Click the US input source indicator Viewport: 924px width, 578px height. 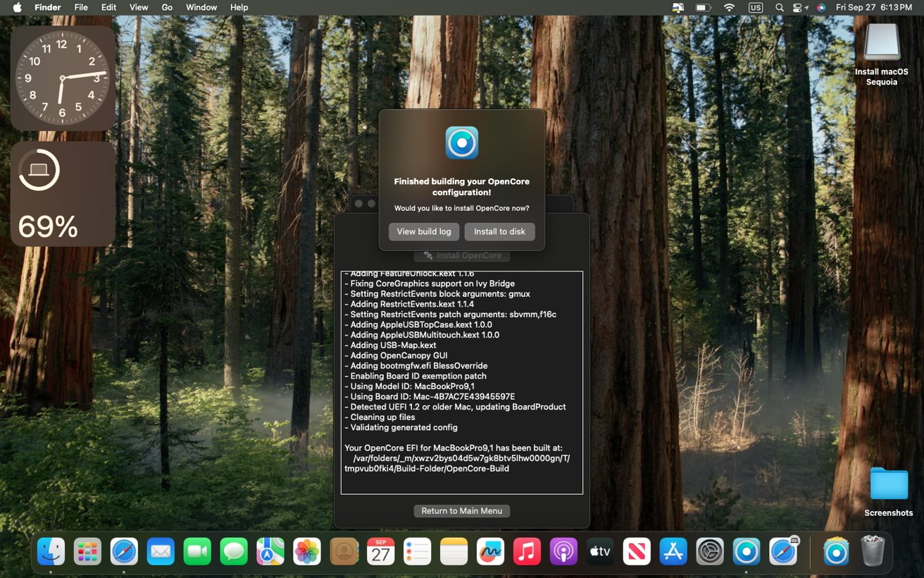click(756, 7)
